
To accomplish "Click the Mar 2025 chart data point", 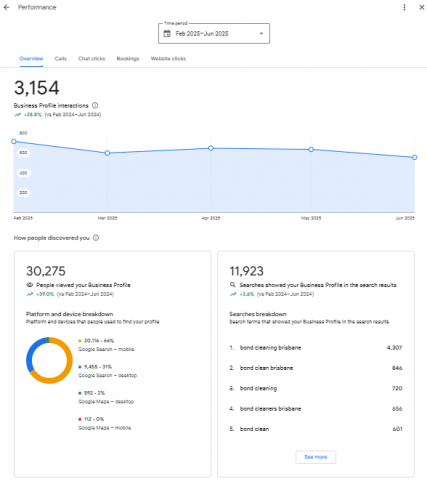I will tap(107, 153).
